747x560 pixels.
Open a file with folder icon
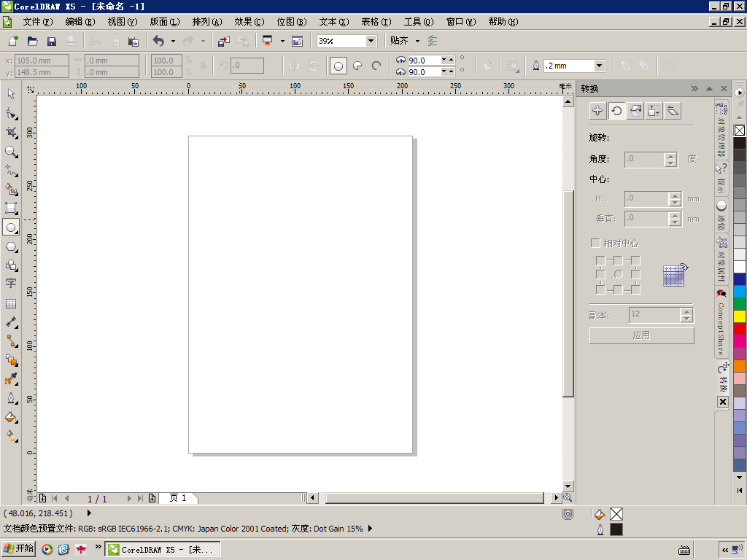(x=32, y=41)
